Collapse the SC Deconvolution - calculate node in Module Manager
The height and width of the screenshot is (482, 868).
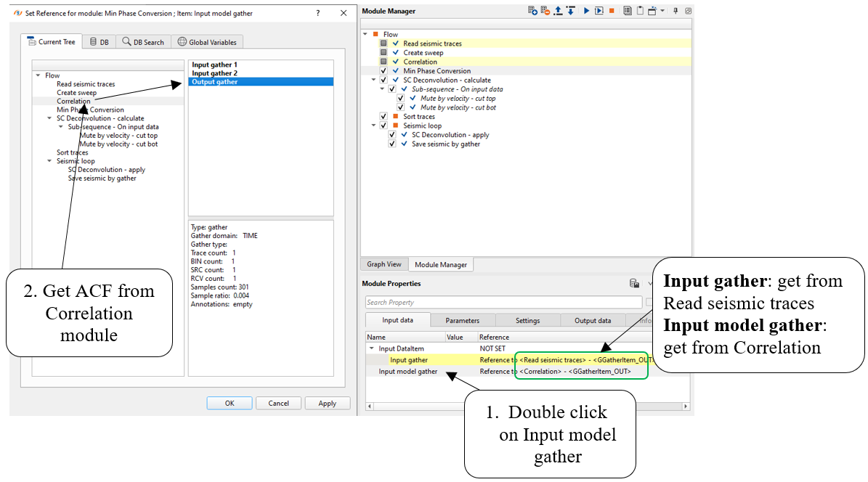373,80
